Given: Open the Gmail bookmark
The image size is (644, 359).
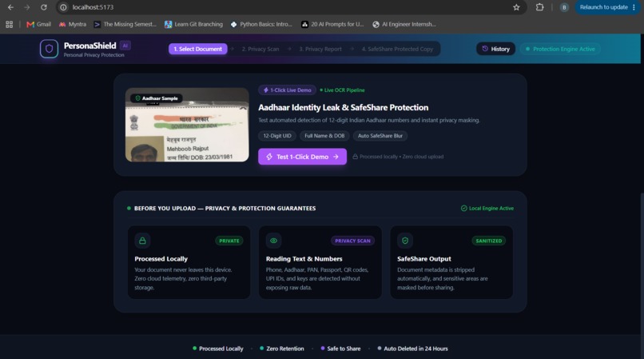Looking at the screenshot, I should pos(38,24).
